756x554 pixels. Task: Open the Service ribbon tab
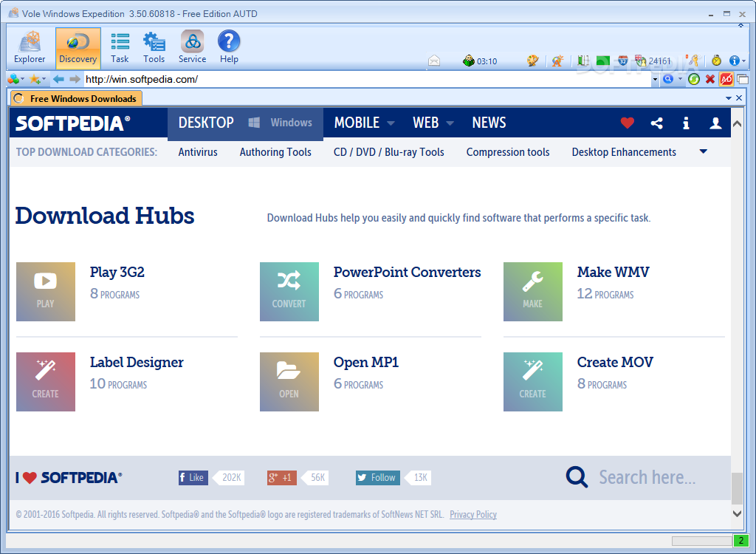193,48
